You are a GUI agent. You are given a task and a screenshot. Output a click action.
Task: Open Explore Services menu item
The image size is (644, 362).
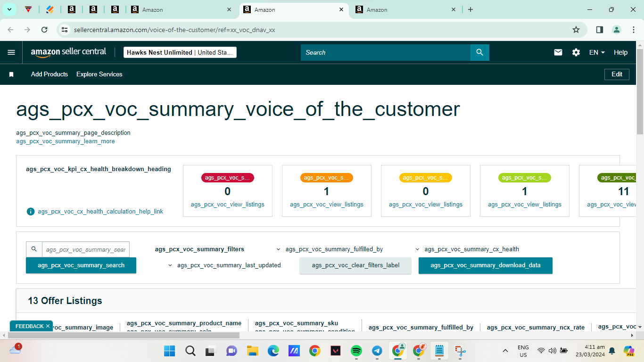[x=99, y=74]
